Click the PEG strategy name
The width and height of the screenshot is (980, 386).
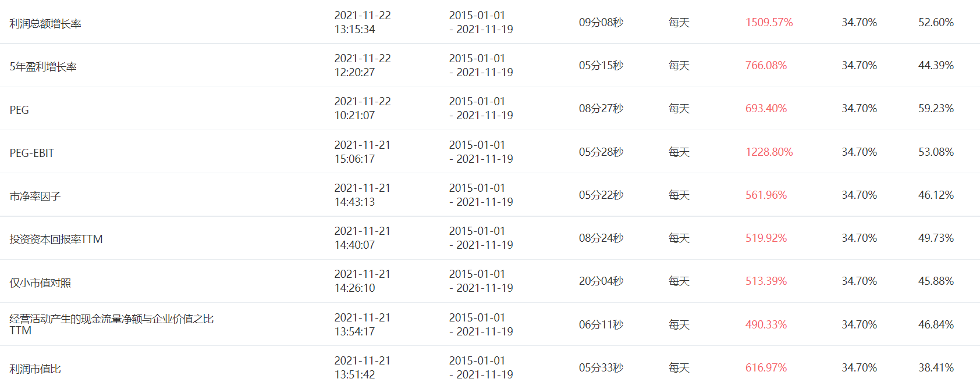point(19,110)
